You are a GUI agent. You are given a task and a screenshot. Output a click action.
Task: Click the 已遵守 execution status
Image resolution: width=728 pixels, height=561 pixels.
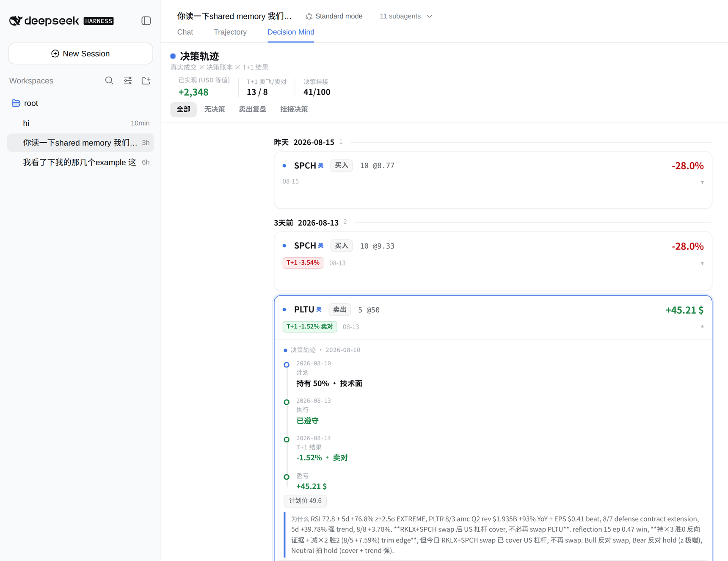[x=307, y=421]
